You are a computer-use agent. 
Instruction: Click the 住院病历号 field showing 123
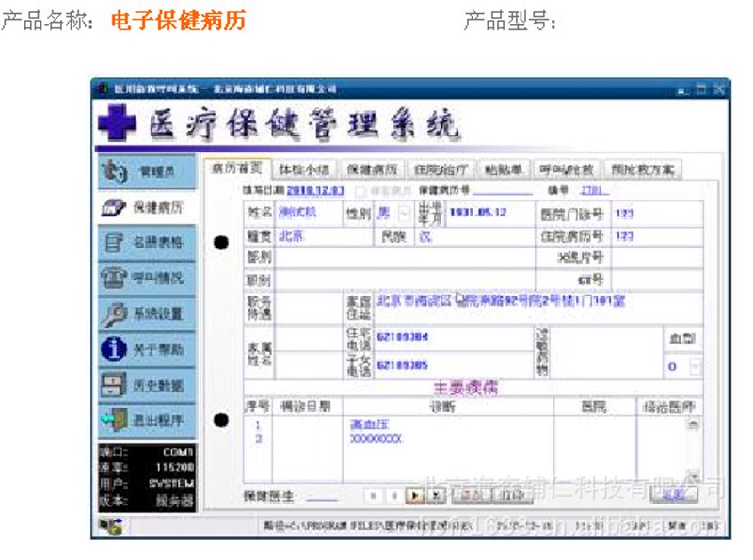coord(657,236)
